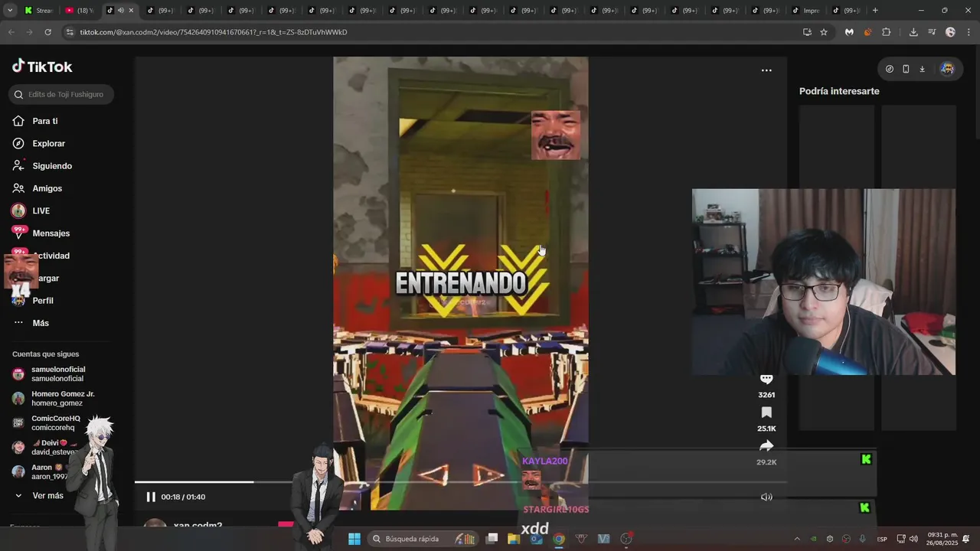Open the Malwarebytes extension

click(849, 32)
